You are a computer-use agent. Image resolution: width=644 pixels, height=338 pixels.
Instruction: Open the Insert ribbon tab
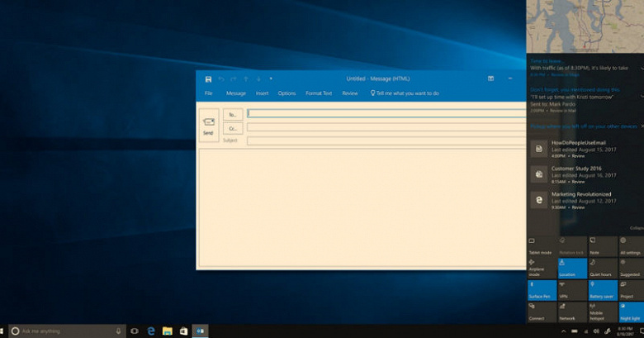click(x=262, y=93)
